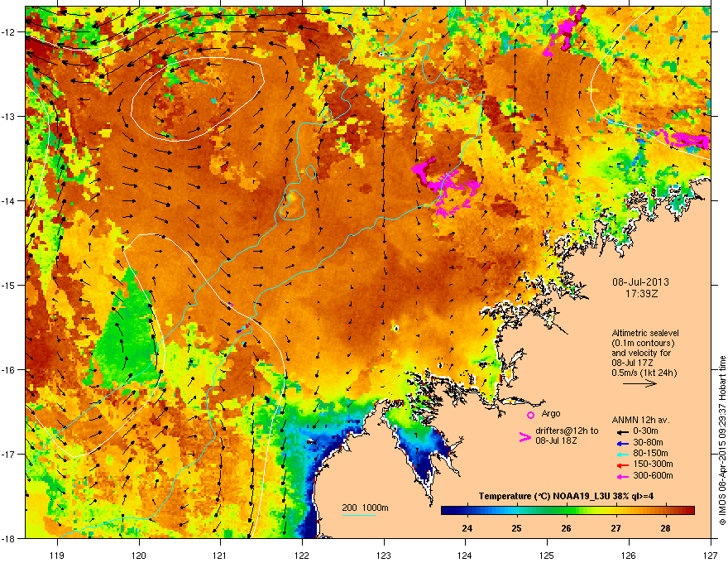The width and height of the screenshot is (728, 563).
Task: Click the '300-600m' depth label
Action: click(653, 475)
